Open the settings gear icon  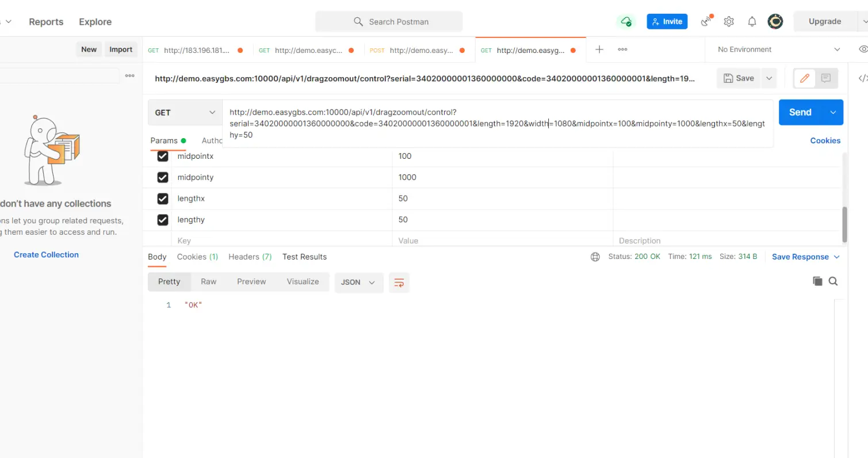[729, 22]
